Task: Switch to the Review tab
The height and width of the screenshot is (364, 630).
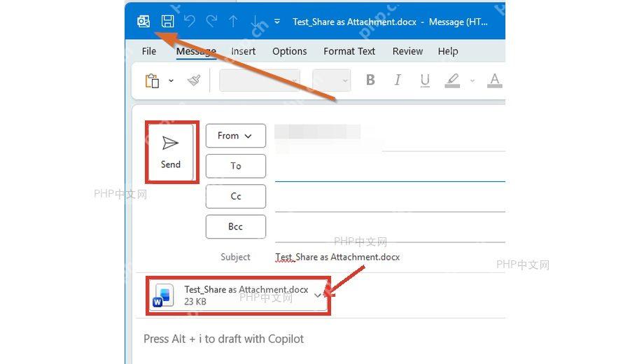Action: coord(407,51)
